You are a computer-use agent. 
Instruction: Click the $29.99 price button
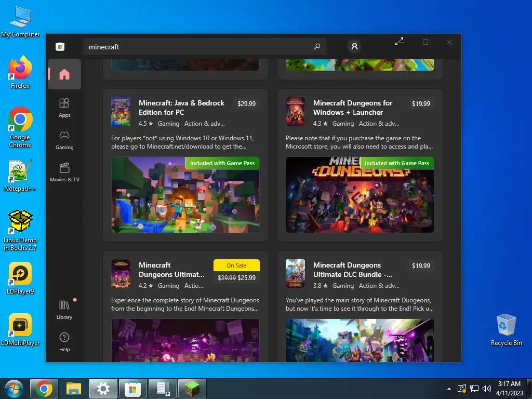click(x=247, y=103)
